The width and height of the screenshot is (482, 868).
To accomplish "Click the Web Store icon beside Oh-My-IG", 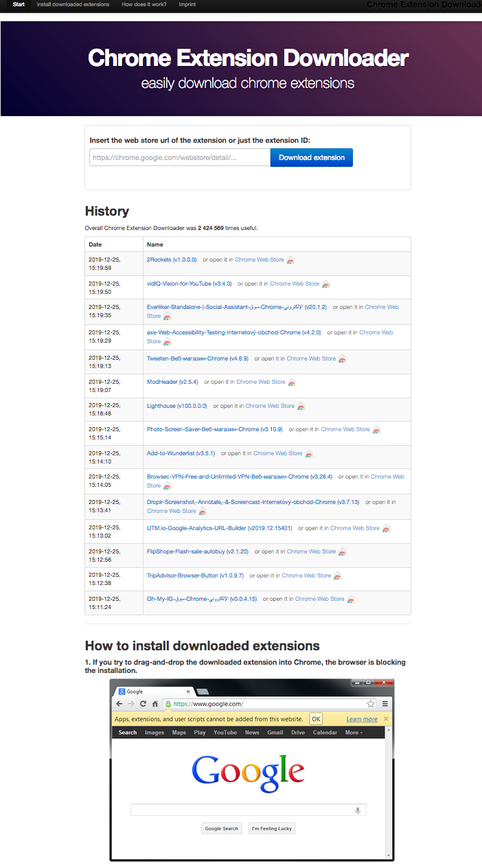I will (351, 599).
